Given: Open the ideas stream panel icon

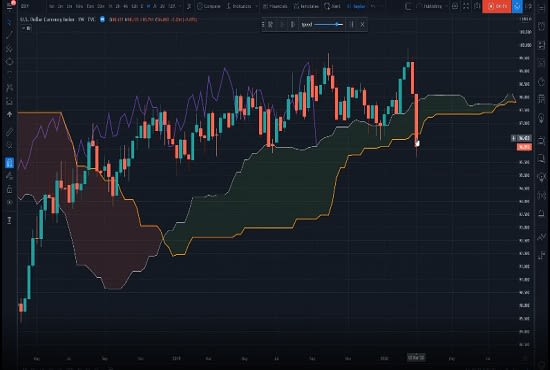Looking at the screenshot, I should pyautogui.click(x=541, y=177).
